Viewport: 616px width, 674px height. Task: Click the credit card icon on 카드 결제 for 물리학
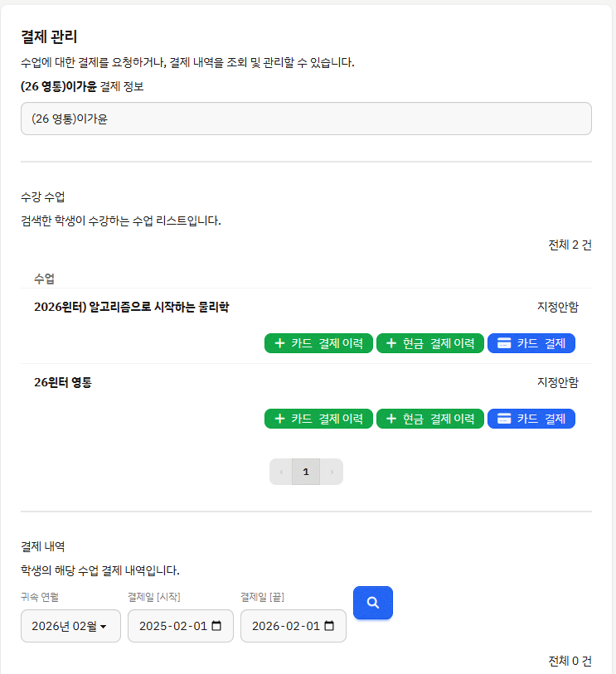(506, 342)
